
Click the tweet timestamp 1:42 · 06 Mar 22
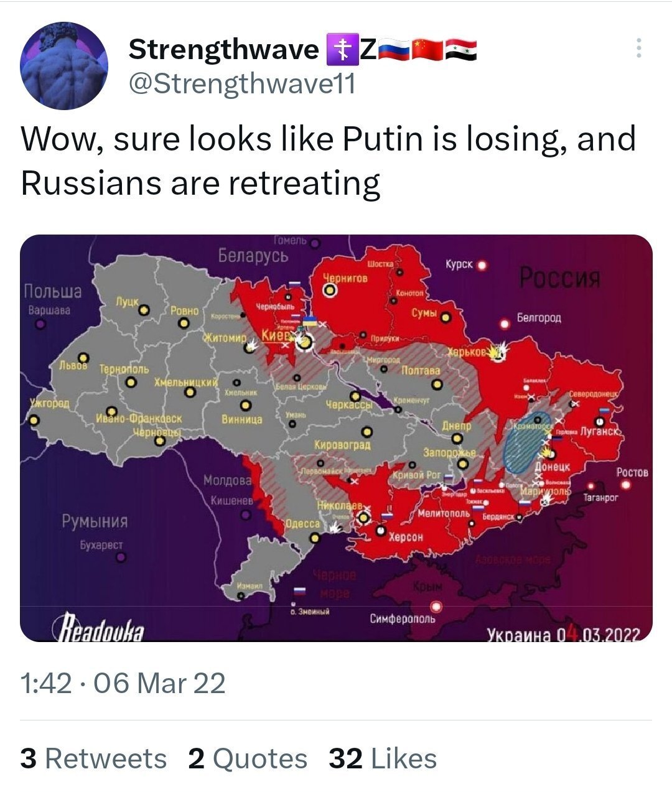tap(123, 683)
